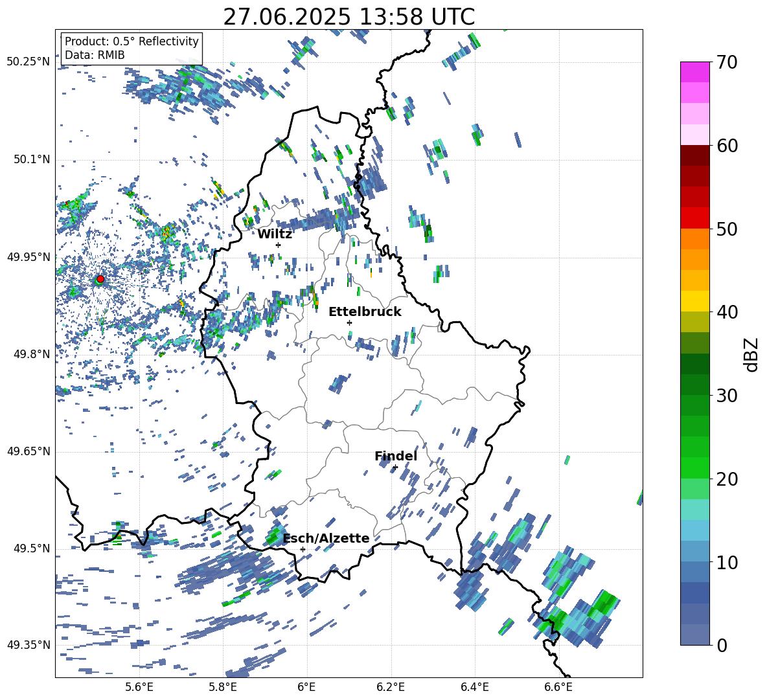Viewport: 767px width, 700px height.
Task: Click the 49.35°N latitude label
Action: click(29, 645)
